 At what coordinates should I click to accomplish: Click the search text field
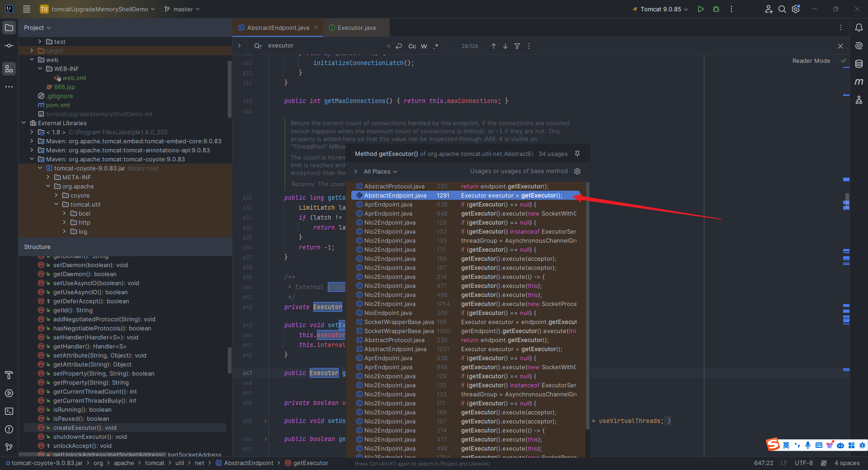coord(325,46)
